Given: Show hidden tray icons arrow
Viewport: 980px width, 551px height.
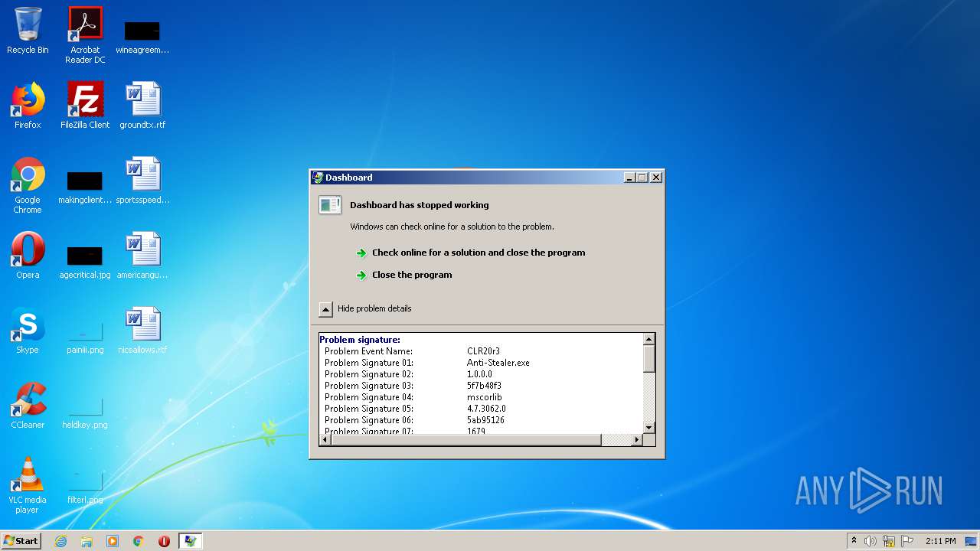Looking at the screenshot, I should click(854, 541).
